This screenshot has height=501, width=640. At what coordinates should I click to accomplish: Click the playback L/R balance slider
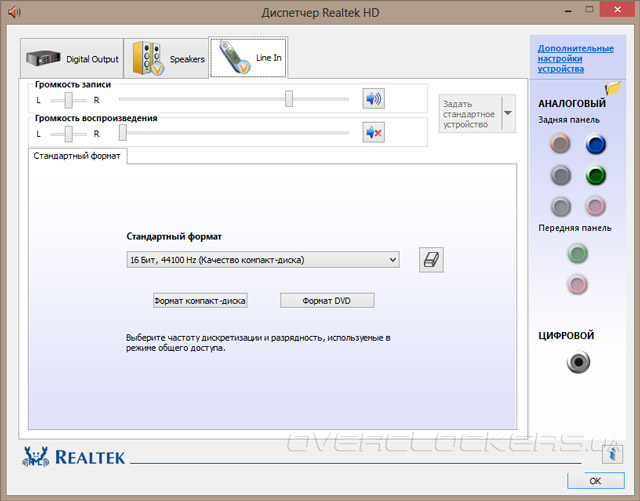coord(69,134)
